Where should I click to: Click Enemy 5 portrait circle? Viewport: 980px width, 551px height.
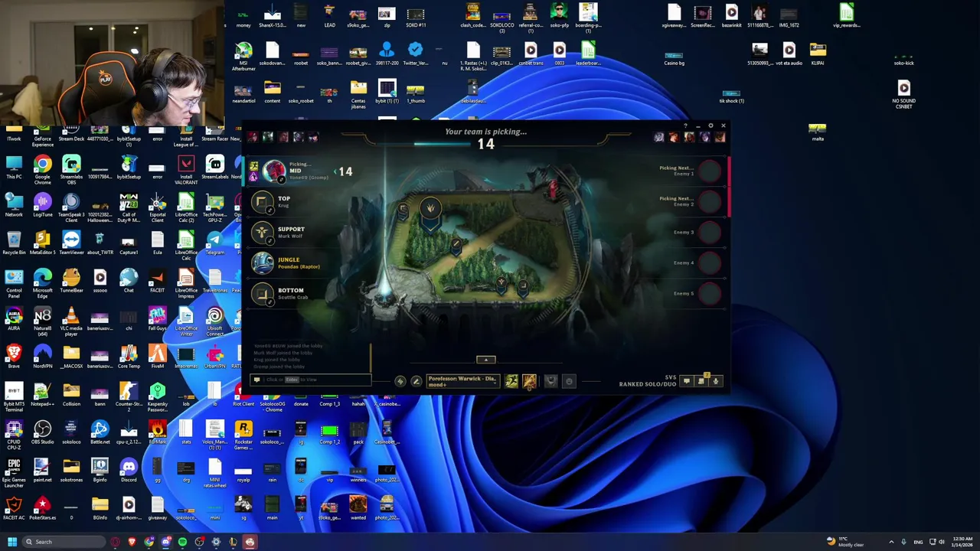point(710,294)
